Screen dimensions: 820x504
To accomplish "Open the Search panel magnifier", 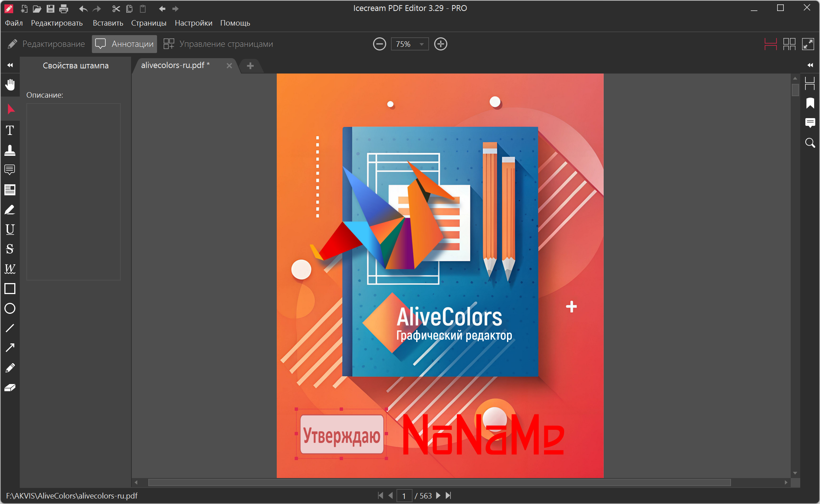I will click(810, 143).
